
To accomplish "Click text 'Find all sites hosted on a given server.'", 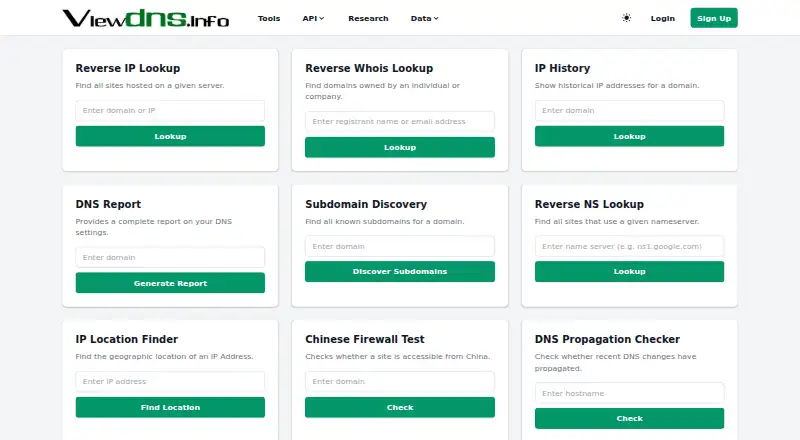I will click(150, 86).
